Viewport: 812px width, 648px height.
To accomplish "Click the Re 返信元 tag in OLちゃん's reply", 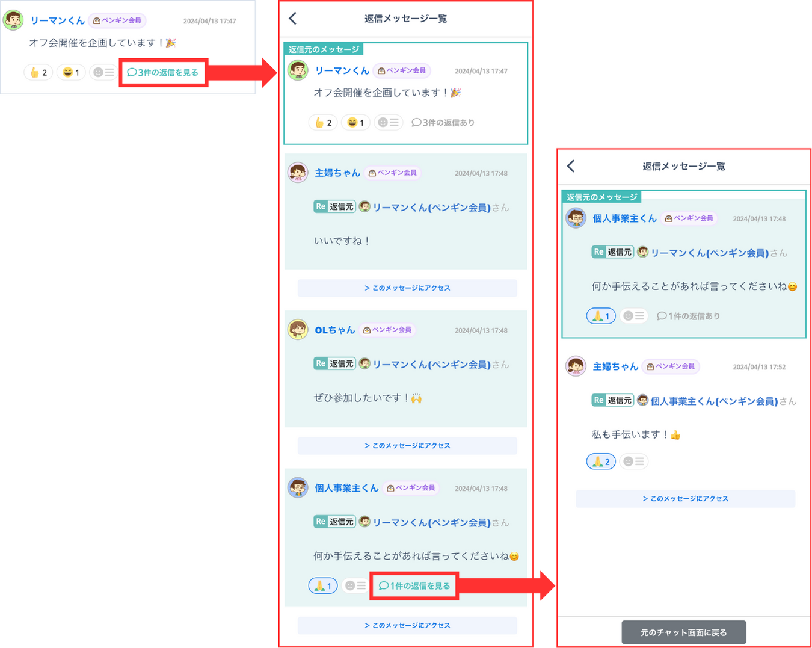I will [334, 363].
